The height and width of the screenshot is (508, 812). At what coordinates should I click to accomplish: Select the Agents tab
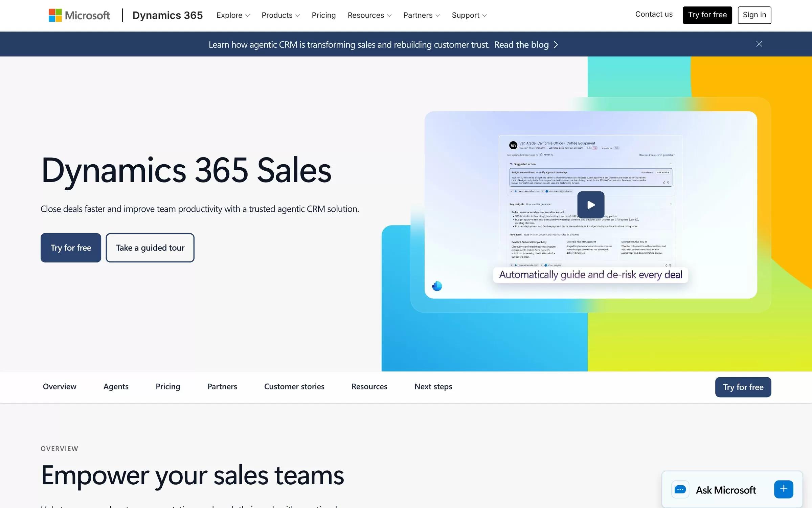click(x=116, y=386)
